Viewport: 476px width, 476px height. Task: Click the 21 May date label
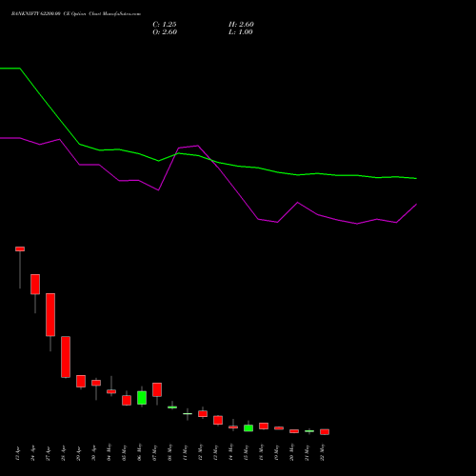pyautogui.click(x=307, y=452)
